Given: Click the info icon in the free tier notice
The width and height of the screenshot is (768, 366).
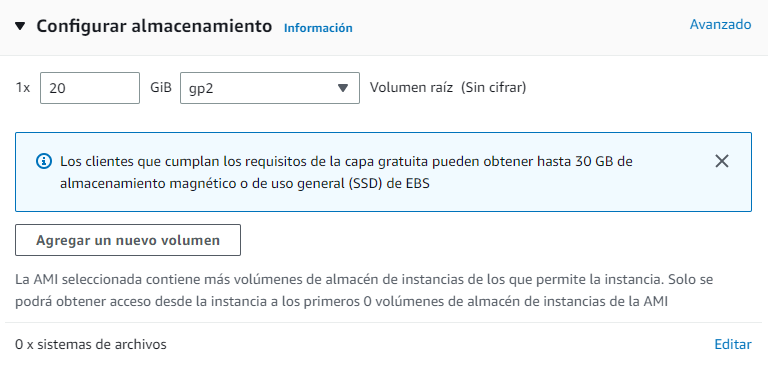Looking at the screenshot, I should coord(44,161).
